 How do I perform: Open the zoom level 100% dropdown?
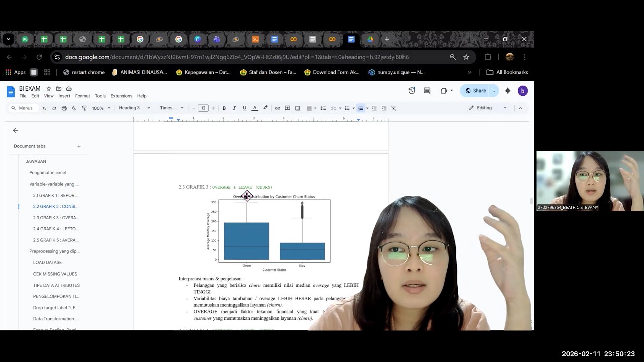(x=101, y=108)
